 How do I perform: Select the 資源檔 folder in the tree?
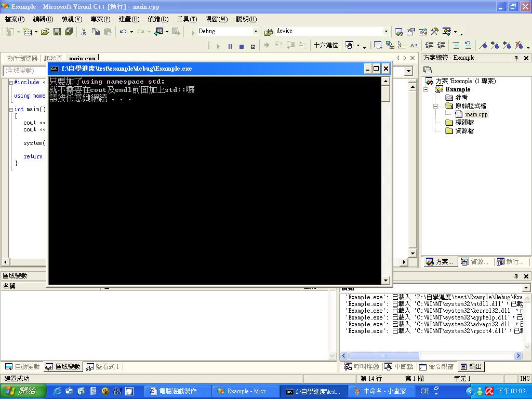tap(464, 130)
